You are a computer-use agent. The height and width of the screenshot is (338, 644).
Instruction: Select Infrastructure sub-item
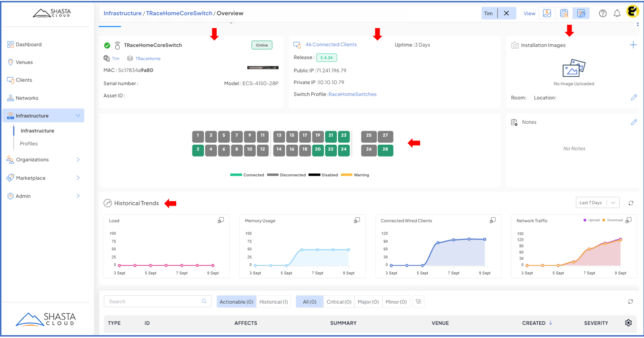[37, 130]
